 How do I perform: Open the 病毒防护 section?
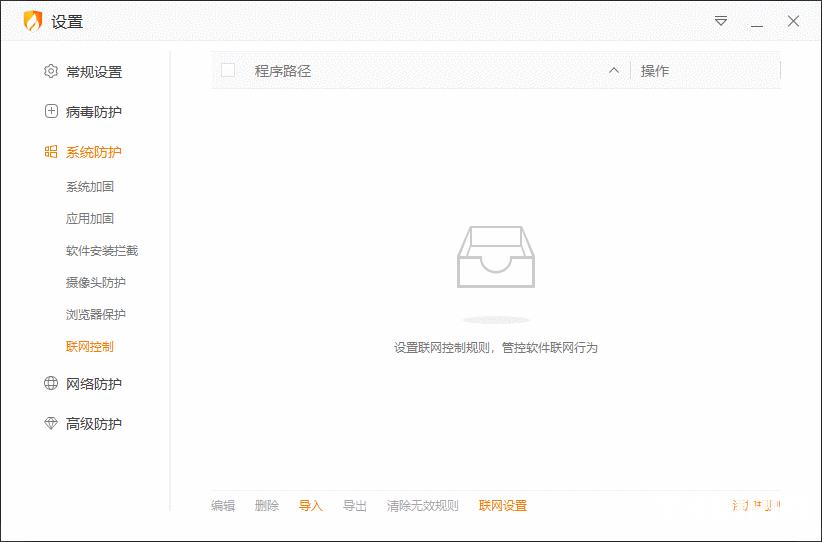(94, 112)
